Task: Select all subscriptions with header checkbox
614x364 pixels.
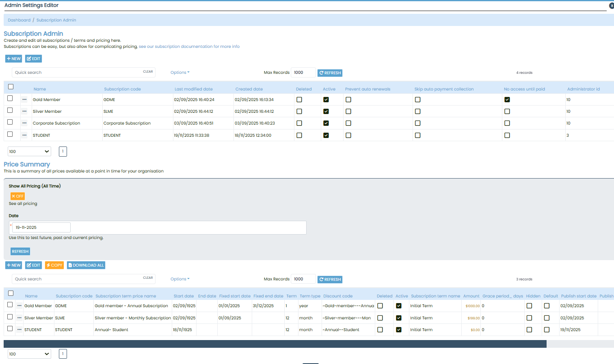Action: click(11, 87)
